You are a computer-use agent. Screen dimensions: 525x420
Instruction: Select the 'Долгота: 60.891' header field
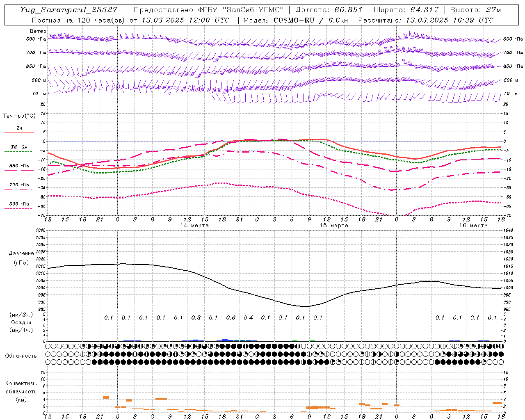[x=329, y=10]
